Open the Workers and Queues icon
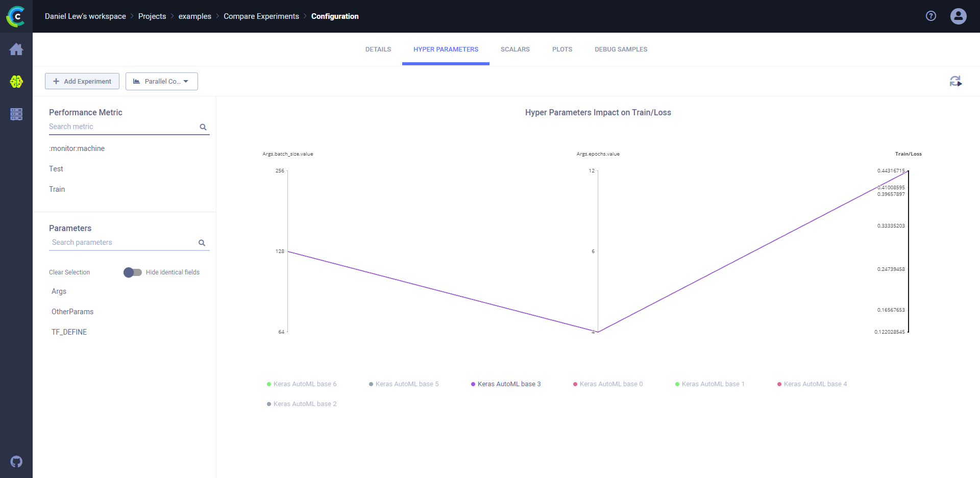This screenshot has height=478, width=980. 16,114
